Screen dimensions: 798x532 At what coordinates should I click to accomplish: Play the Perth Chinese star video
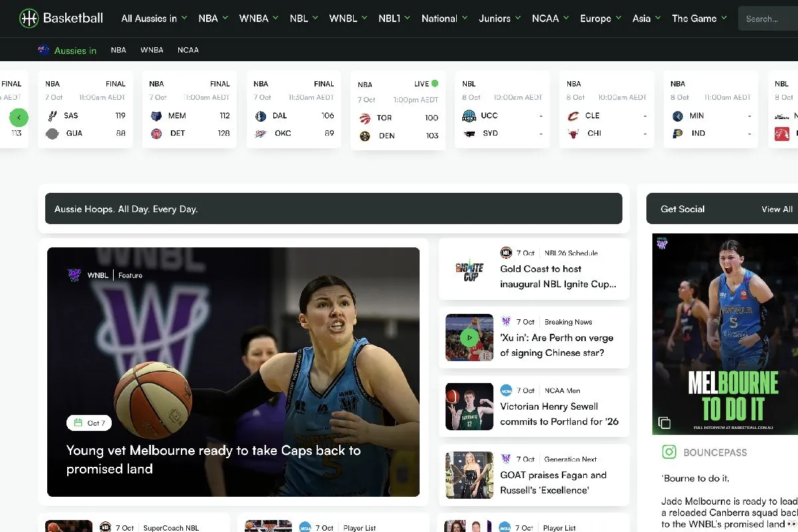click(469, 338)
